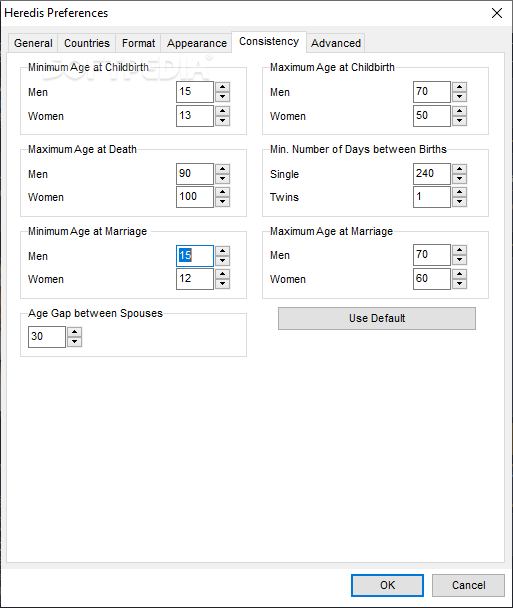Increase Minimum Age at Marriage for Men

pos(223,251)
